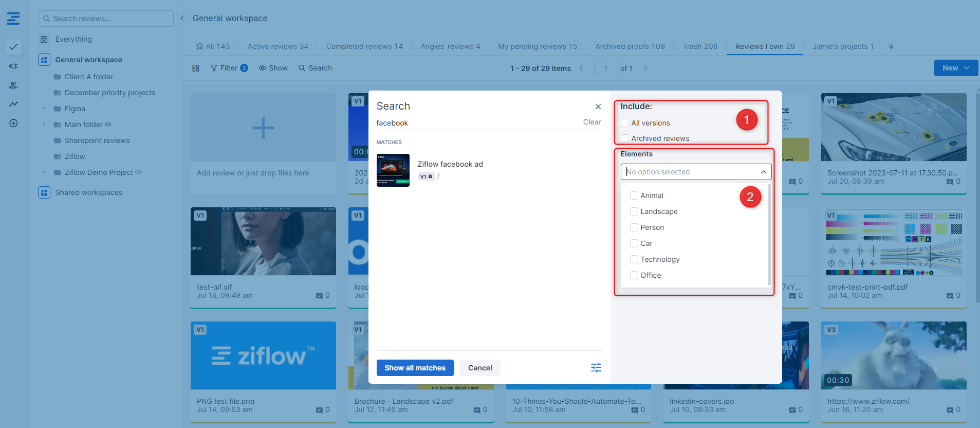The width and height of the screenshot is (980, 428).
Task: Close the Search dialog with the X
Action: coord(598,106)
